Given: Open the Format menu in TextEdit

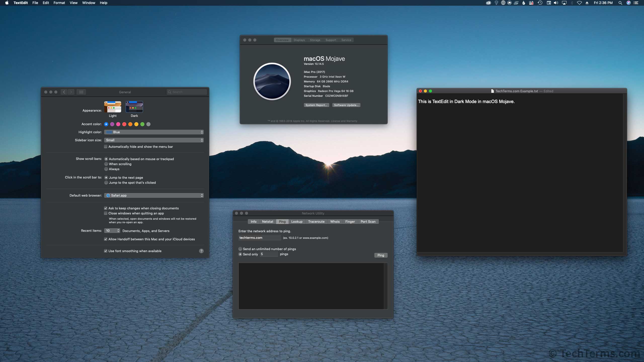Looking at the screenshot, I should coord(59,3).
